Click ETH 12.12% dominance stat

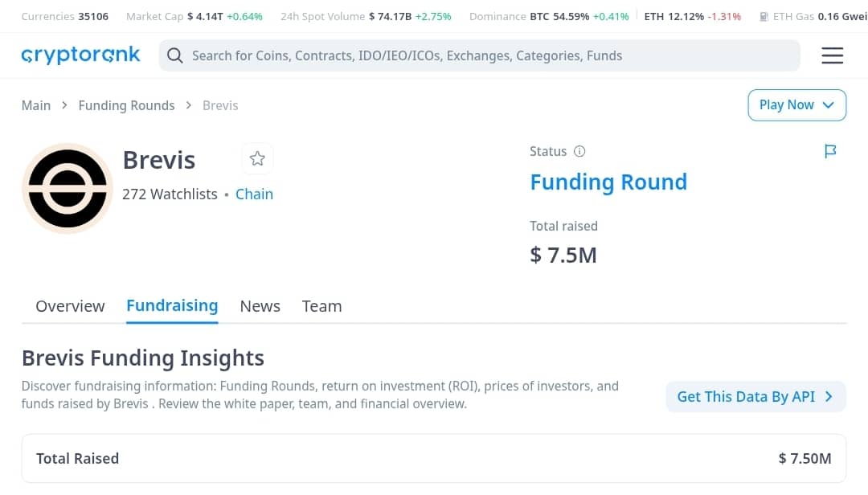pyautogui.click(x=693, y=17)
